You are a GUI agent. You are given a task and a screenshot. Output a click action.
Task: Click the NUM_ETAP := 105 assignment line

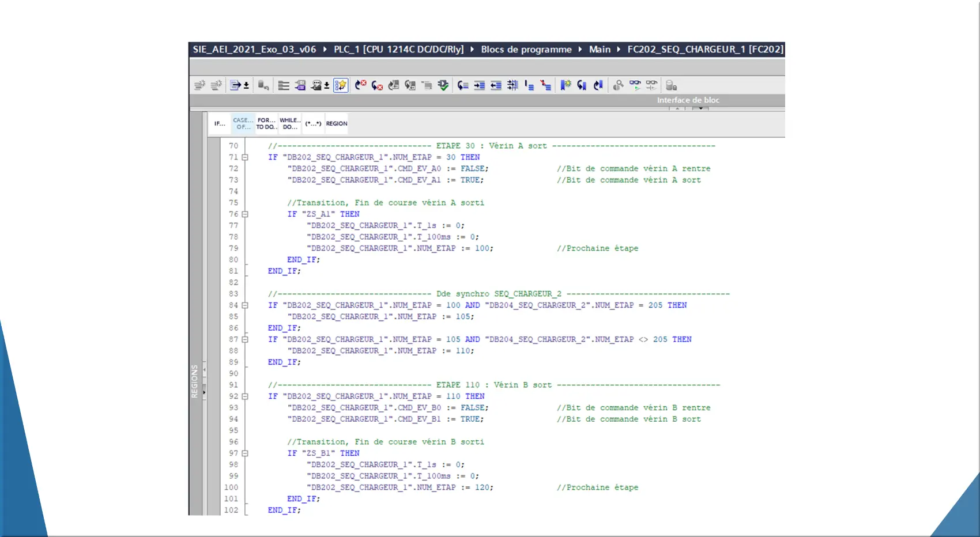tap(380, 317)
